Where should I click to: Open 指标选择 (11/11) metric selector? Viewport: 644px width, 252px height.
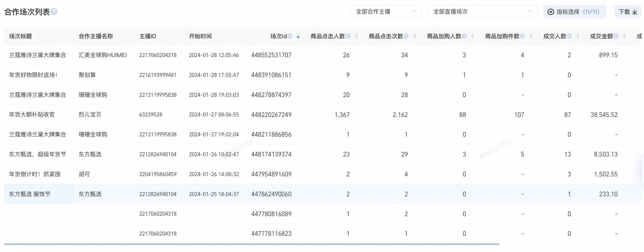[x=575, y=12]
